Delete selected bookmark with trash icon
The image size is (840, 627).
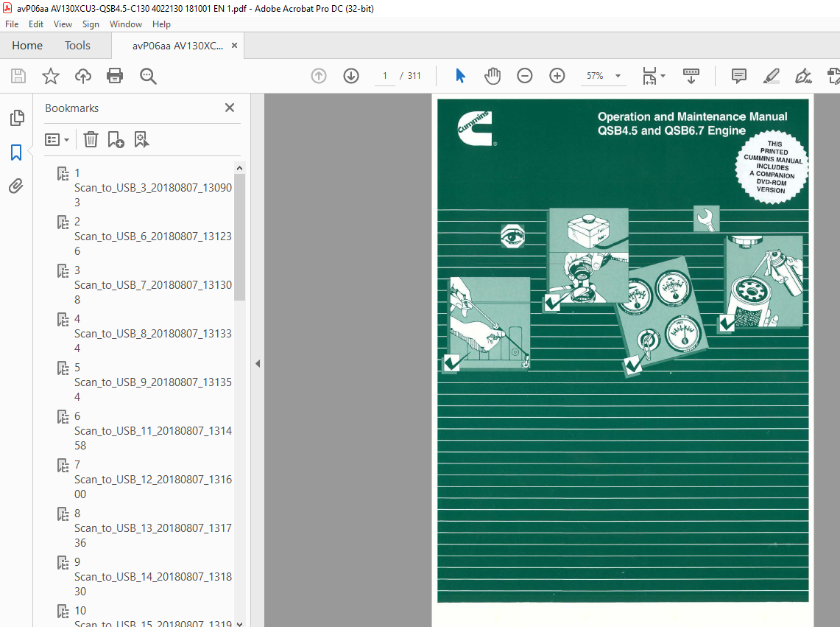pos(91,140)
